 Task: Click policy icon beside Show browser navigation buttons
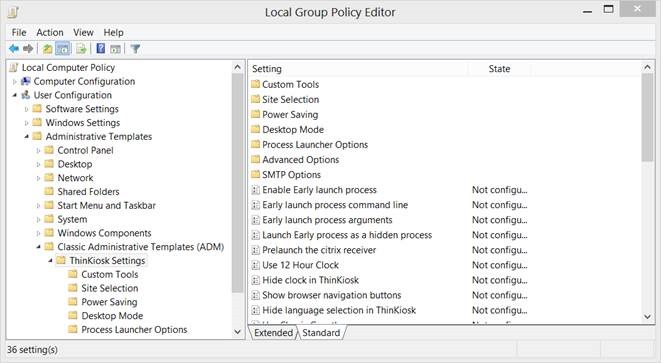(x=255, y=295)
